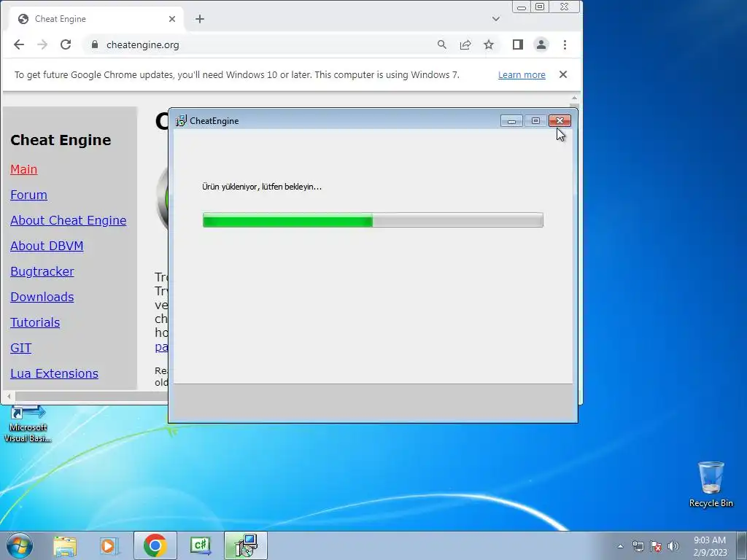
Task: Open Windows Explorer from the taskbar
Action: (x=65, y=546)
